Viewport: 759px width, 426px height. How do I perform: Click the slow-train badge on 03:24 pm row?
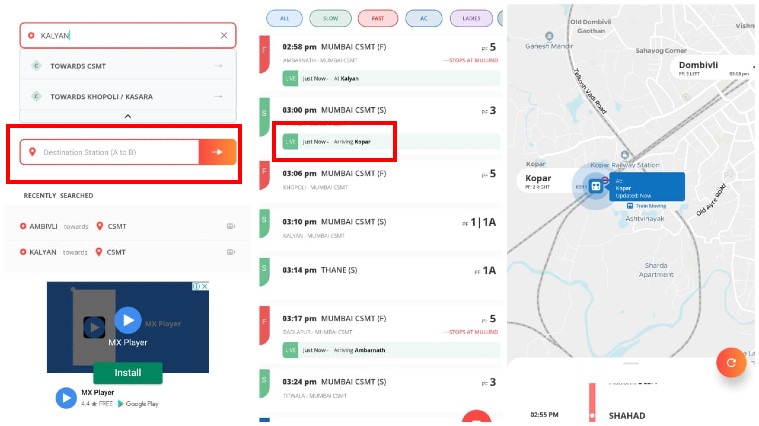tap(264, 383)
